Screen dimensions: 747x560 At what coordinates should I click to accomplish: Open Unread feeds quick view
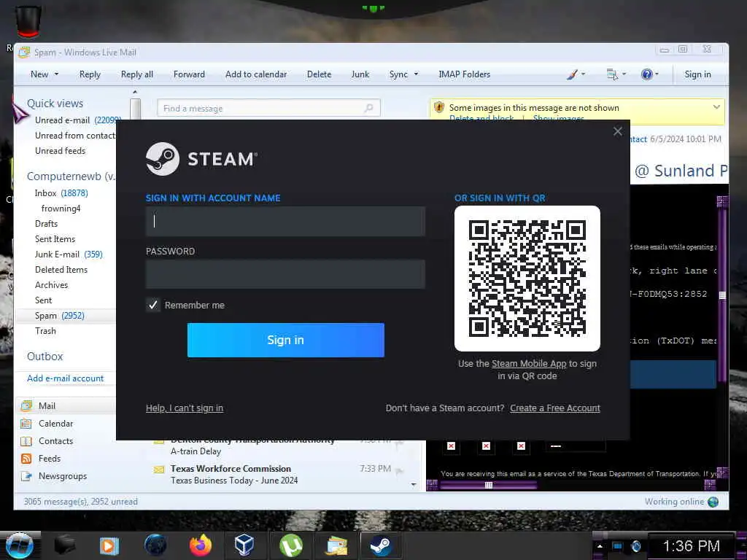pyautogui.click(x=60, y=151)
